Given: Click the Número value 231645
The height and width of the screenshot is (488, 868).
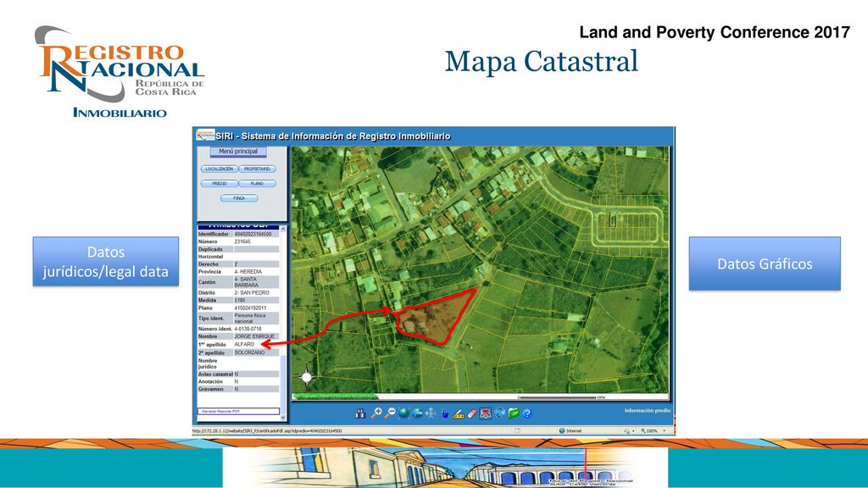Looking at the screenshot, I should click(242, 241).
